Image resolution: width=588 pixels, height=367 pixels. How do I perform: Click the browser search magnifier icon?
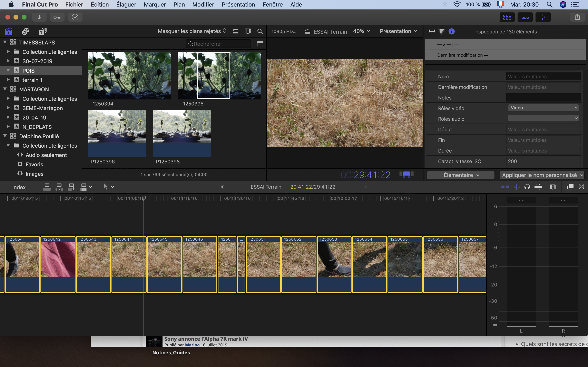point(260,31)
